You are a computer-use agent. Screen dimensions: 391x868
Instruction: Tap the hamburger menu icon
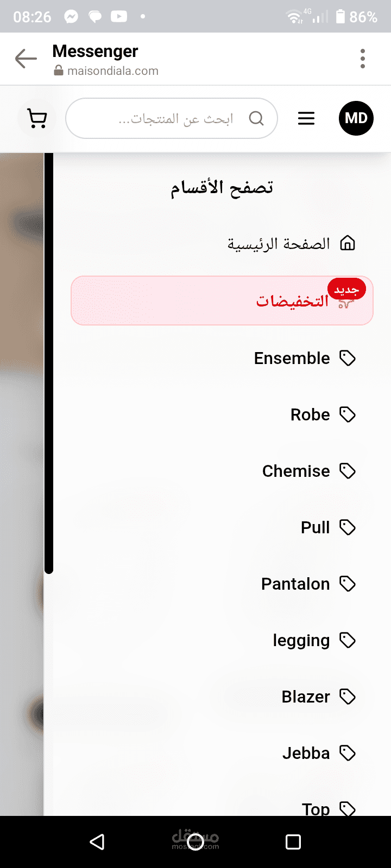(306, 118)
